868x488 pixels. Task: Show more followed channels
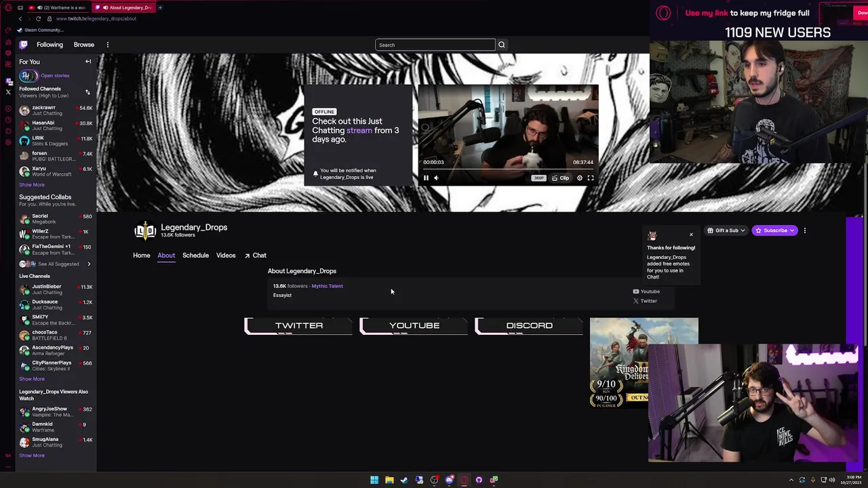tap(32, 185)
